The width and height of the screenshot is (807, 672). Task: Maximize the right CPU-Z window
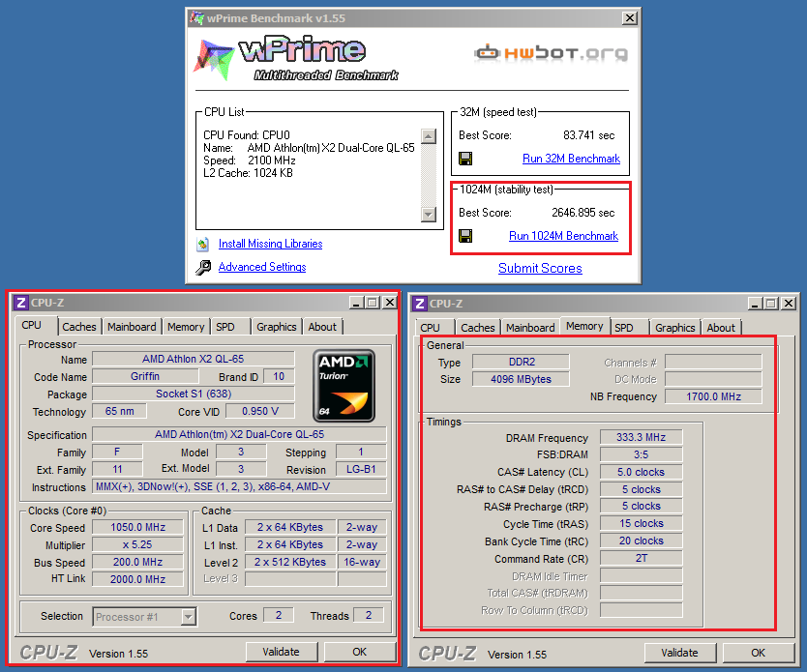coord(771,304)
